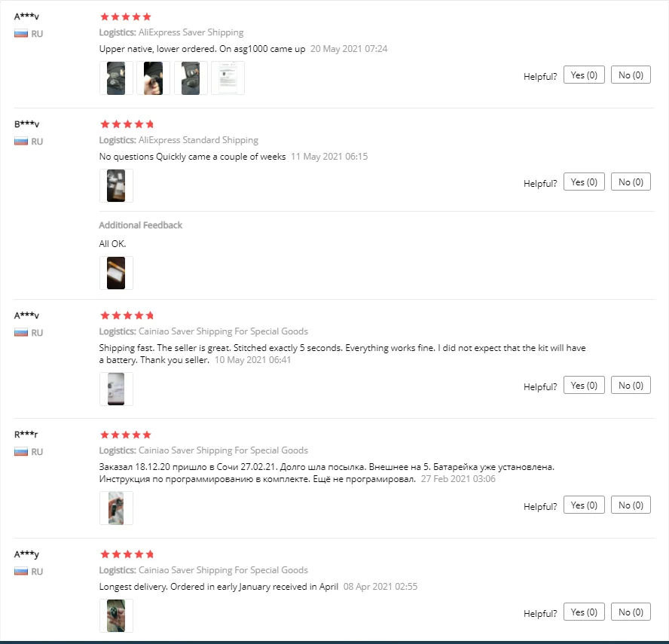Open photo under the 'Longest delivery' review
Image resolution: width=669 pixels, height=644 pixels.
click(x=116, y=615)
